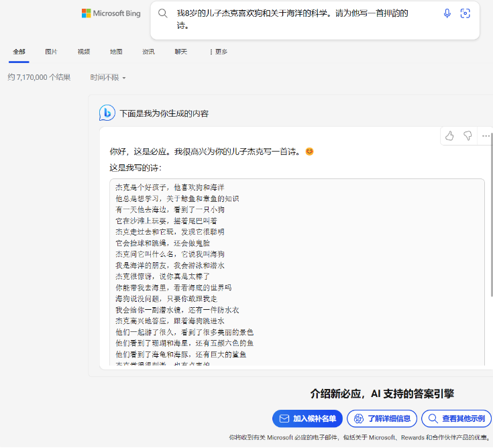
Task: Open the three-dot more options menu
Action: click(486, 135)
